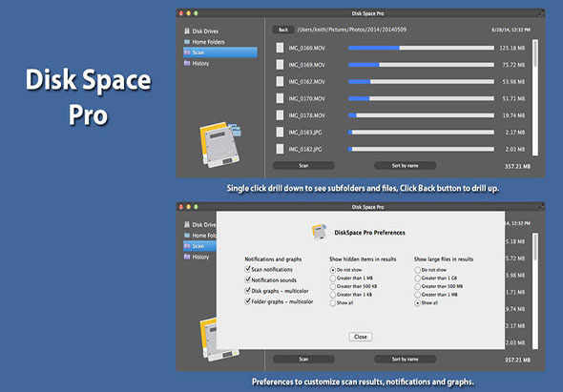Click the 357.21 MB total in top window
The width and height of the screenshot is (563, 392).
[x=517, y=167]
